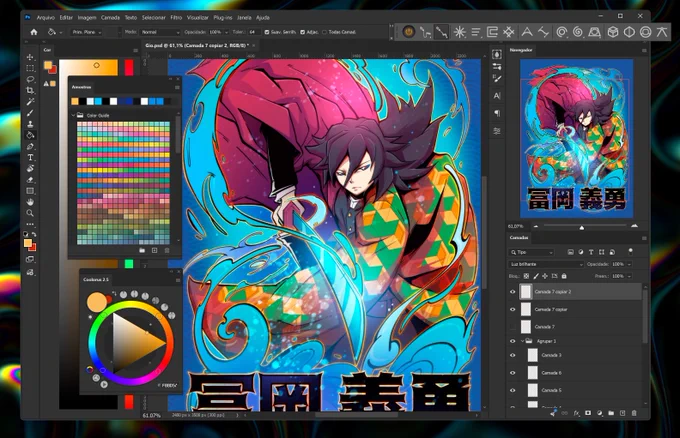Image resolution: width=680 pixels, height=438 pixels.
Task: Open the Editar menu
Action: pyautogui.click(x=66, y=18)
